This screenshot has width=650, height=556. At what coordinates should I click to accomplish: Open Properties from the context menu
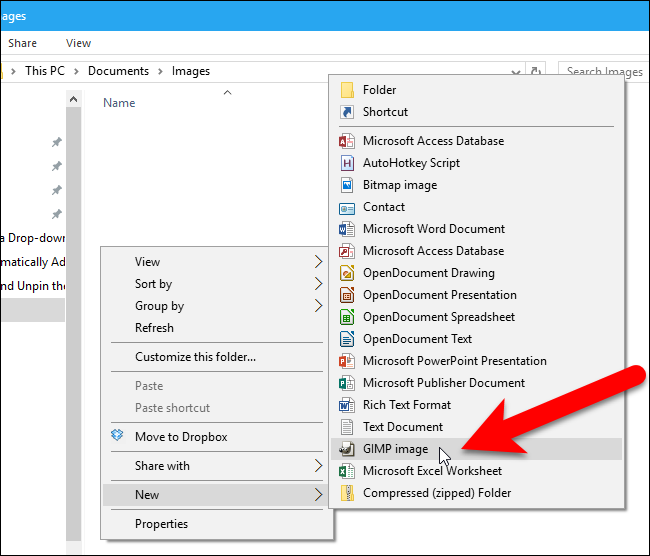coord(217,524)
